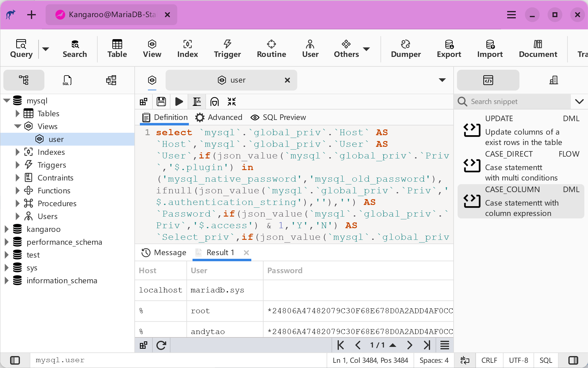Click the Routine toolbar icon

[x=271, y=48]
